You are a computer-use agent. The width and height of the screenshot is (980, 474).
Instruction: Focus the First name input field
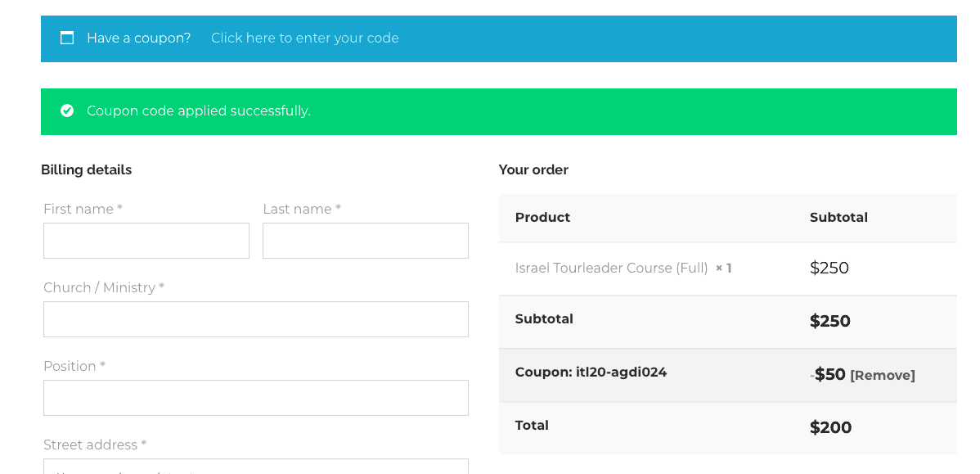[146, 241]
